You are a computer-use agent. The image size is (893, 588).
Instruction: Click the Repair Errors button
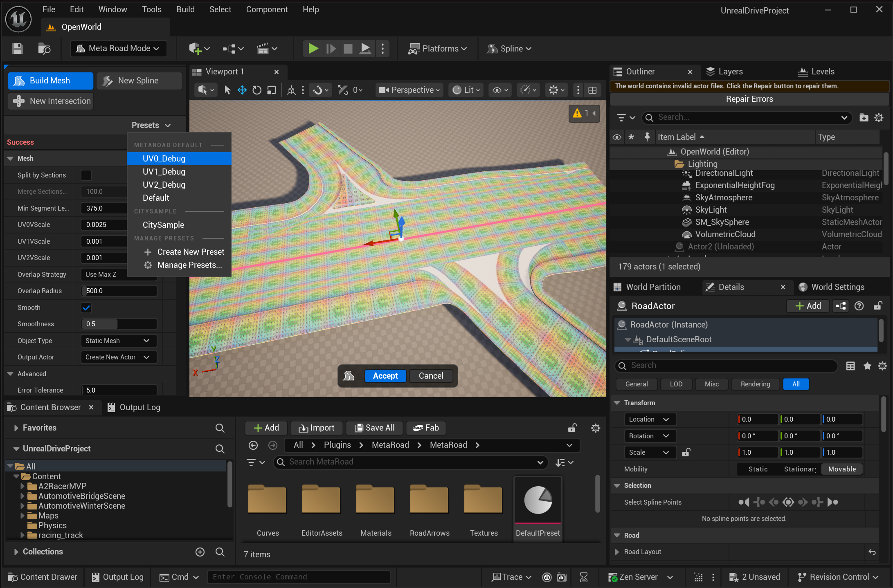[749, 99]
